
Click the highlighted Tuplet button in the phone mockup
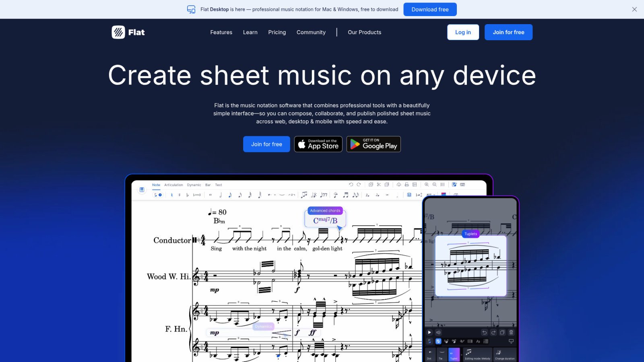(454, 355)
